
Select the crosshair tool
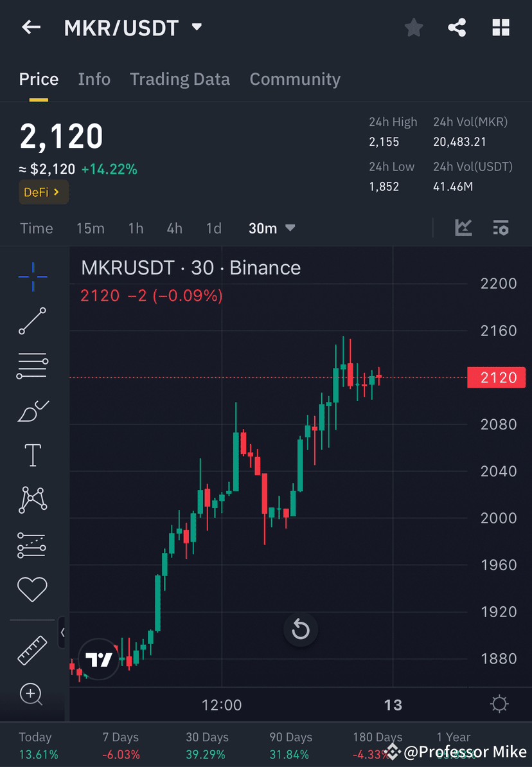(31, 276)
